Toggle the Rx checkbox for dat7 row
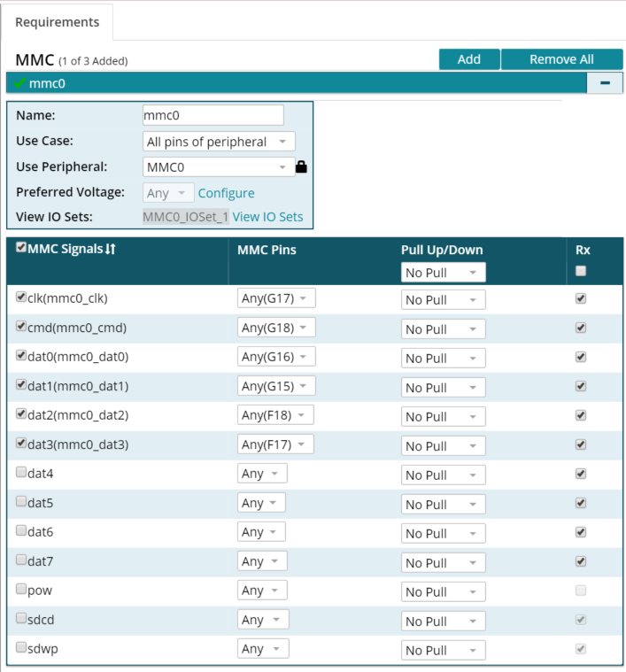Viewport: 626px width, 672px height. click(x=581, y=561)
